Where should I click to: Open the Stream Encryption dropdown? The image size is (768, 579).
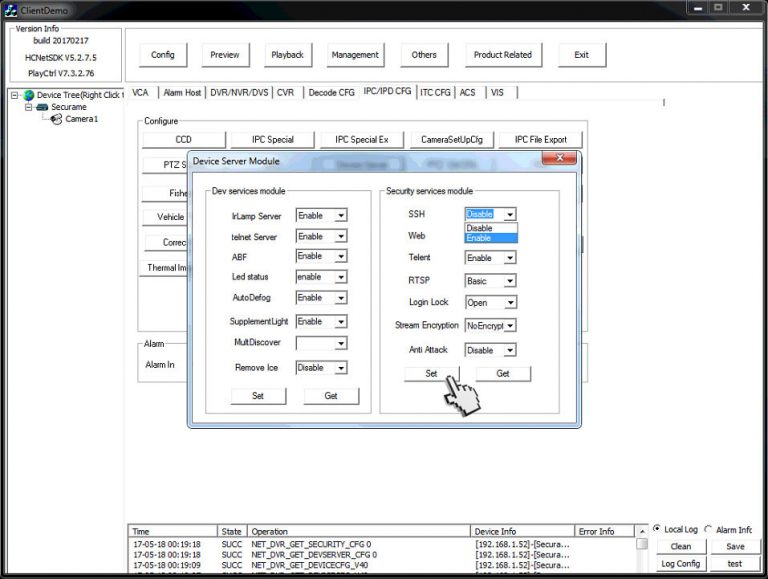(510, 326)
